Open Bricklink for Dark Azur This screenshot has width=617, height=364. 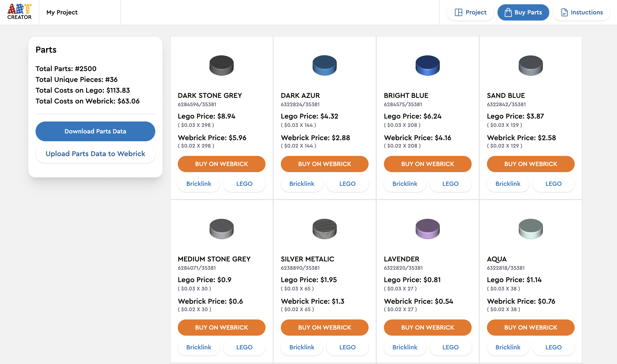pos(302,184)
